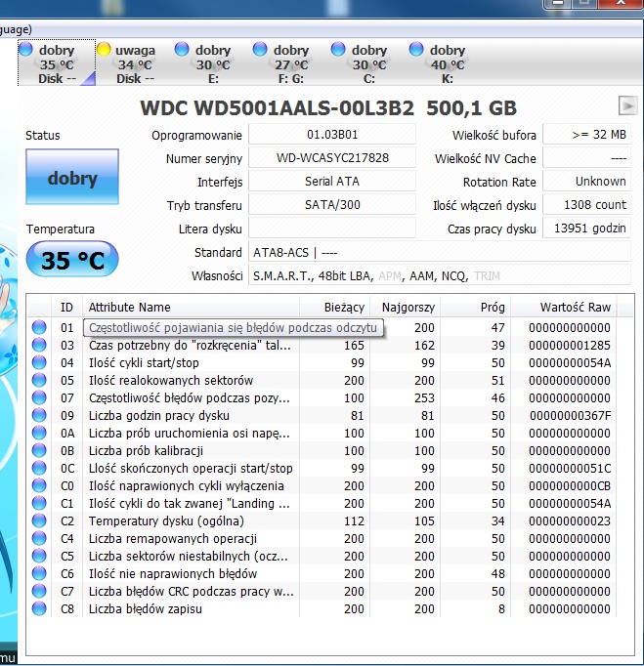Click the 'Wartość Raw' column header
The image size is (644, 666).
pos(564,307)
